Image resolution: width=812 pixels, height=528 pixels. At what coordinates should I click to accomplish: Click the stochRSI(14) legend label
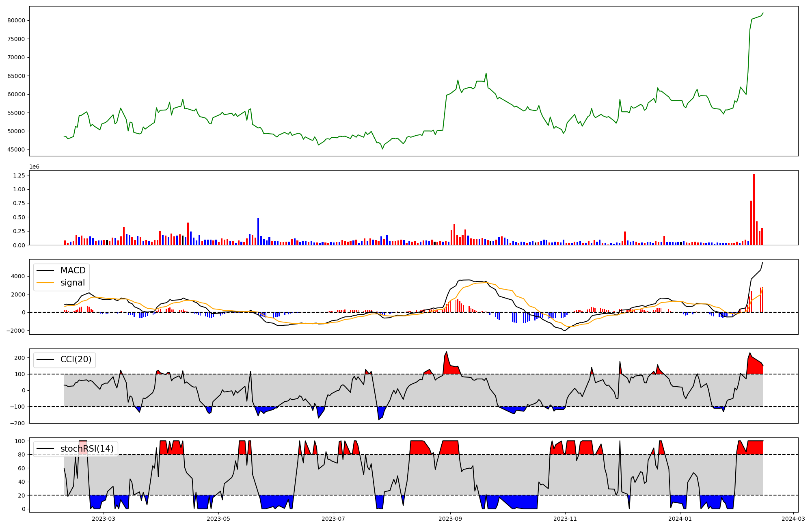click(x=87, y=449)
